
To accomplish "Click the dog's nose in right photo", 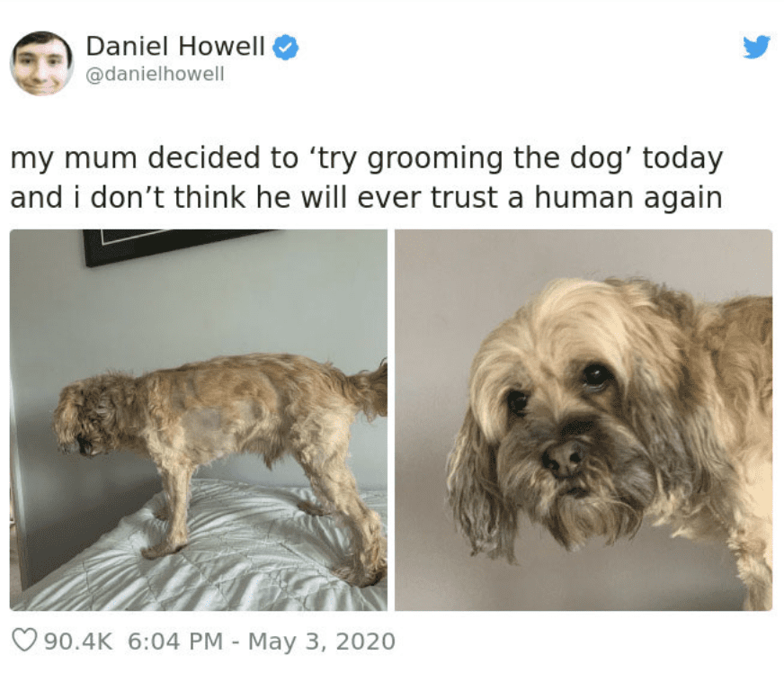I will (563, 458).
